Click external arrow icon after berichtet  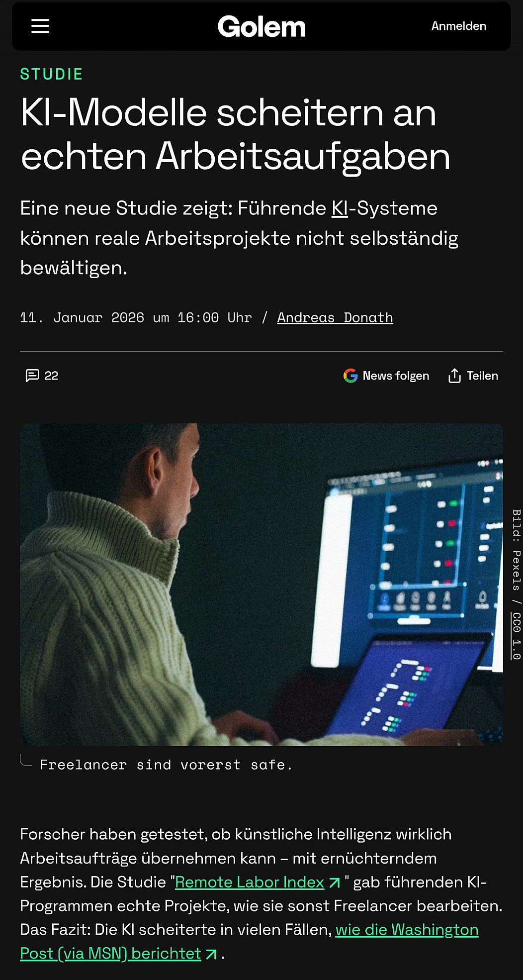211,954
